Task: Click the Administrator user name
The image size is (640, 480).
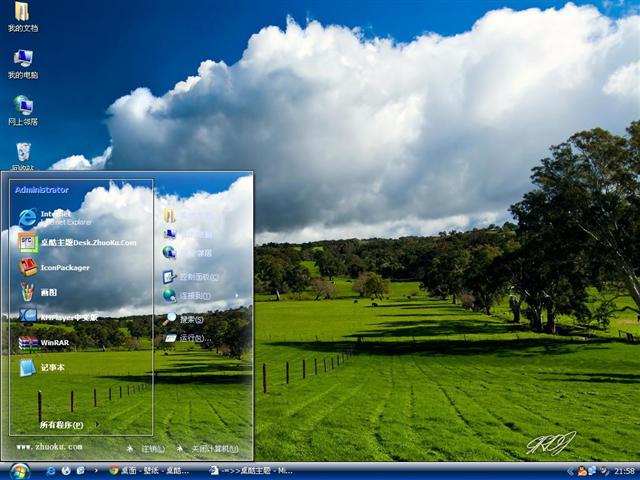Action: pos(42,190)
